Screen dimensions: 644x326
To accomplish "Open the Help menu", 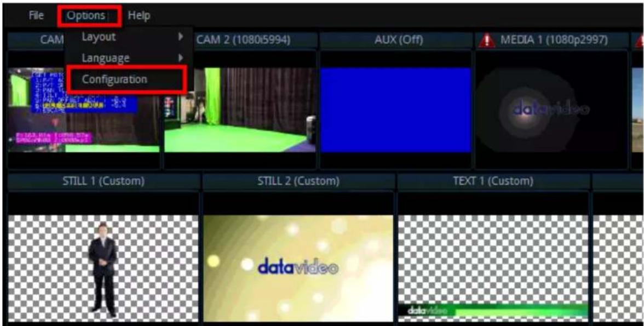I will (139, 16).
